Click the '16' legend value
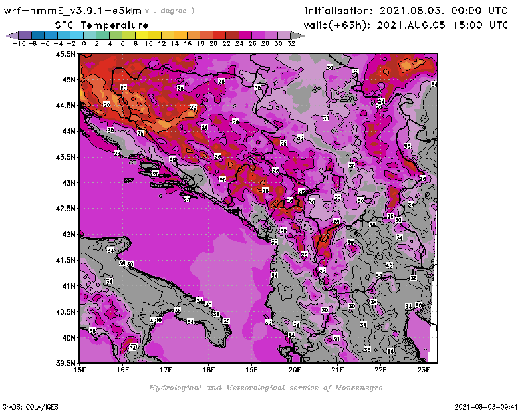532x411 pixels. pyautogui.click(x=188, y=44)
